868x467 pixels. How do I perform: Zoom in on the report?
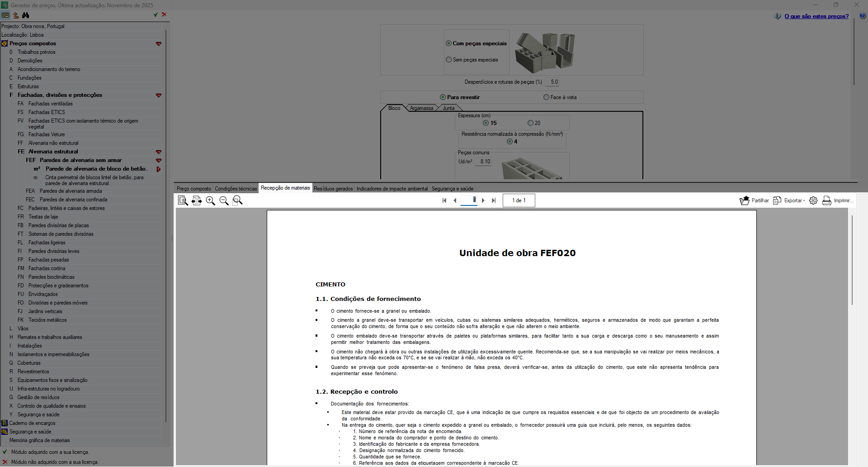[x=210, y=200]
